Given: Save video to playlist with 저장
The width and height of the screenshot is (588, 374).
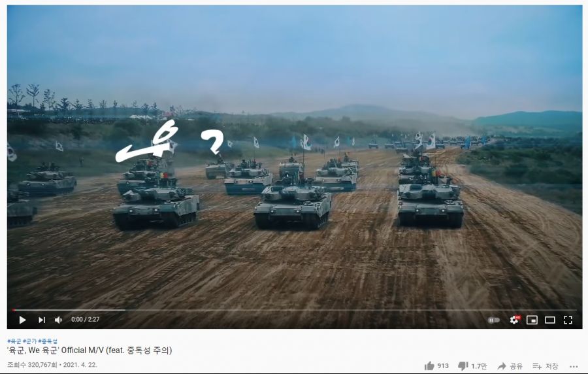Looking at the screenshot, I should 546,366.
